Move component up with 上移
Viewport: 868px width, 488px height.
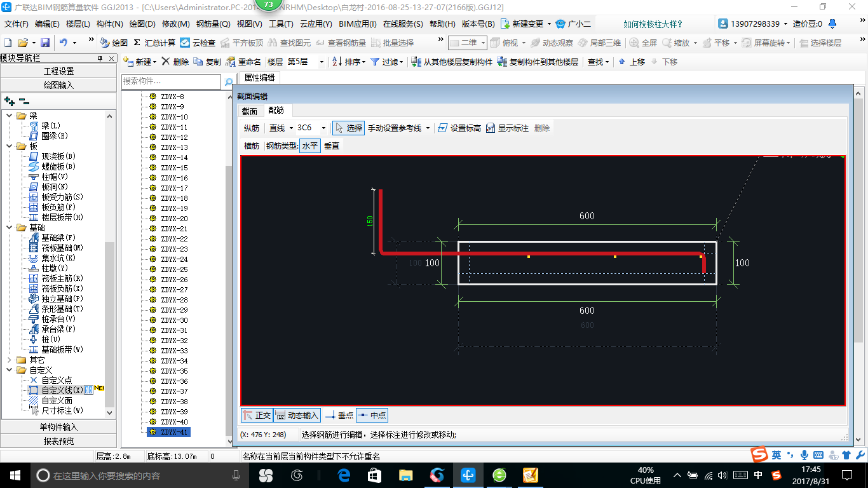[x=632, y=62]
